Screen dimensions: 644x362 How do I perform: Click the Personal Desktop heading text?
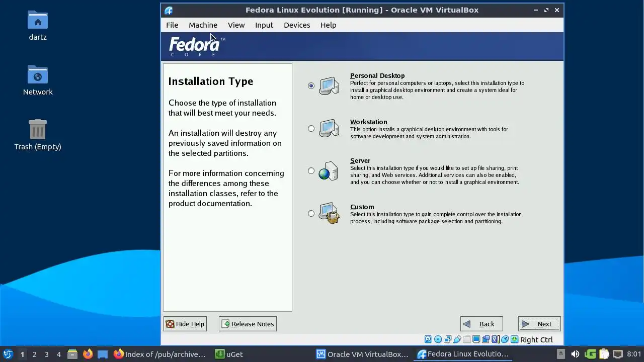(377, 75)
